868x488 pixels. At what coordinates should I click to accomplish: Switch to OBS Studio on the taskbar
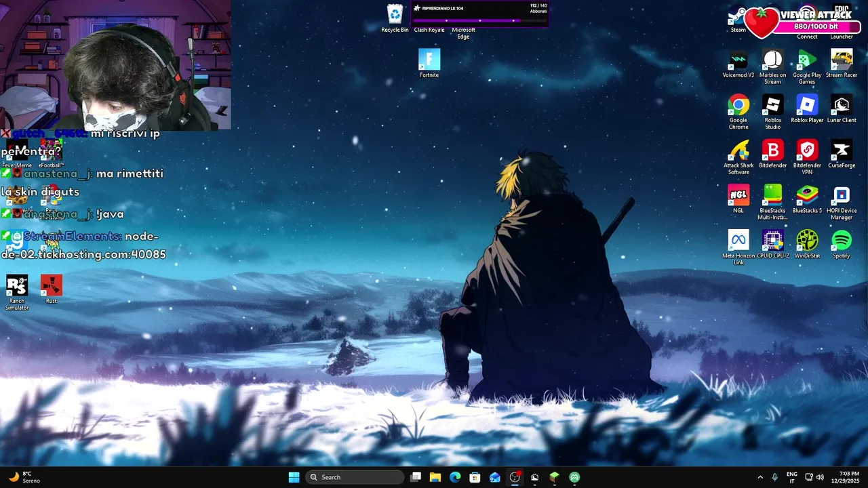(x=515, y=477)
